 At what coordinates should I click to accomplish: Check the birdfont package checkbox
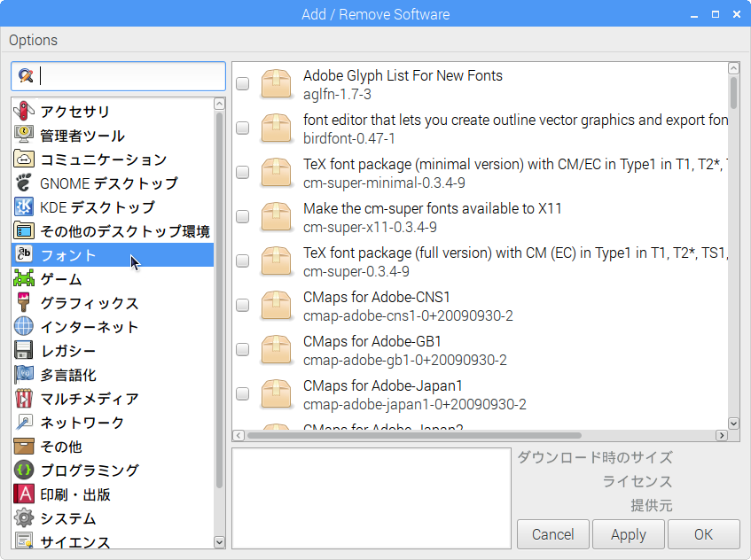243,128
